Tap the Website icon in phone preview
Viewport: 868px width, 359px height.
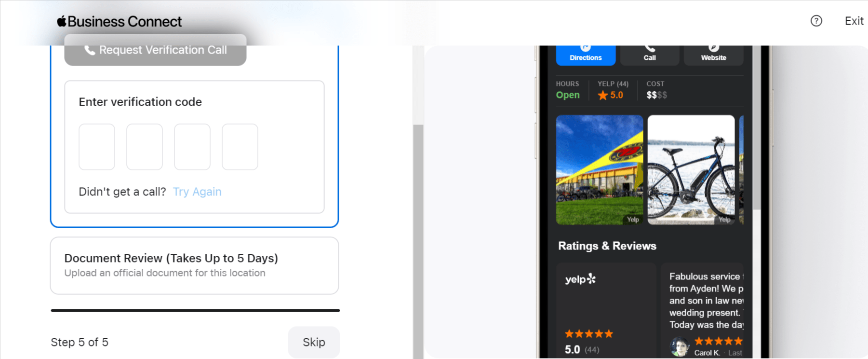point(713,48)
